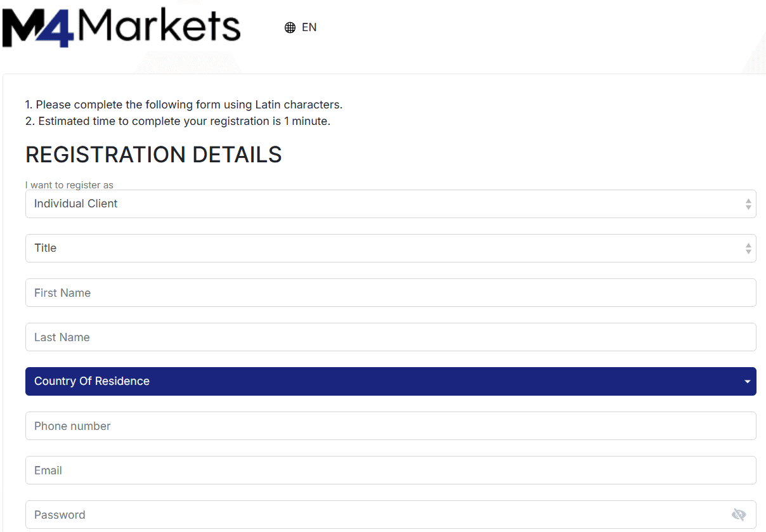Click the Country Of Residence chevron arrow

click(746, 381)
